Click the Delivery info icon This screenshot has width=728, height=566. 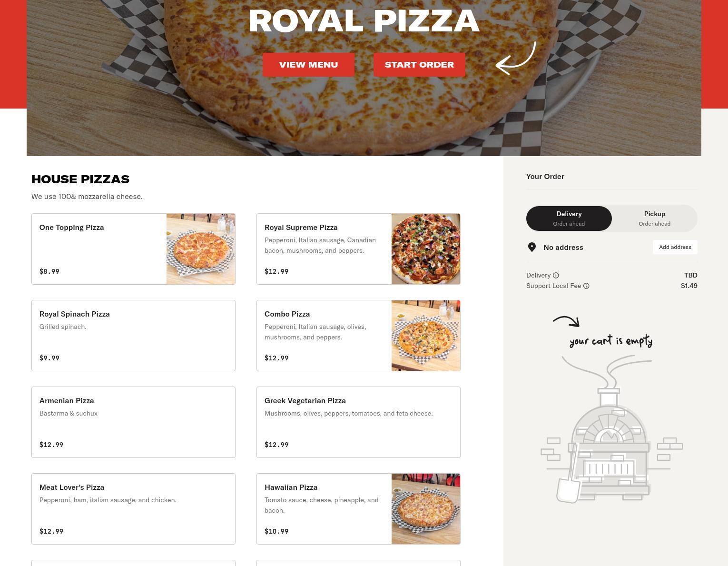click(556, 275)
